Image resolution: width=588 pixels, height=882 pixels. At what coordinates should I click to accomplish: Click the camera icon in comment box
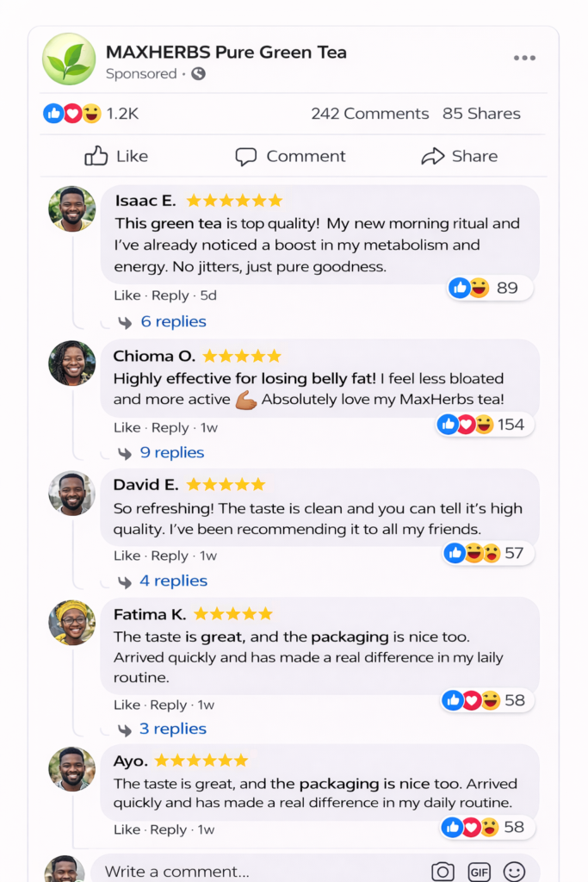(x=443, y=871)
